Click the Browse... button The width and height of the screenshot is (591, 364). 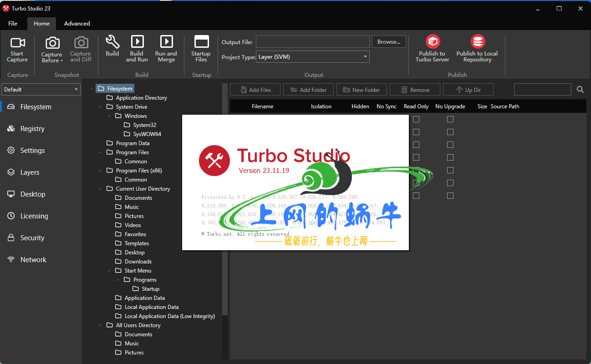pyautogui.click(x=389, y=42)
